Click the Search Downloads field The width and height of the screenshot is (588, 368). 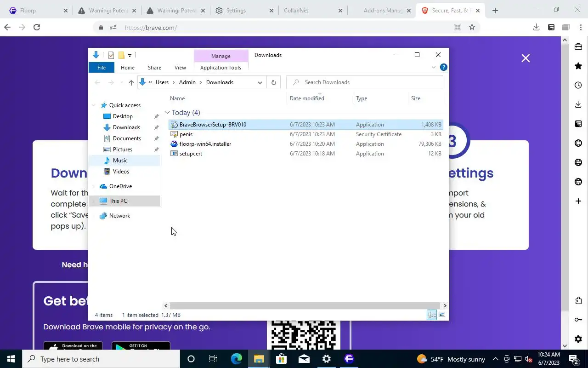tap(365, 82)
